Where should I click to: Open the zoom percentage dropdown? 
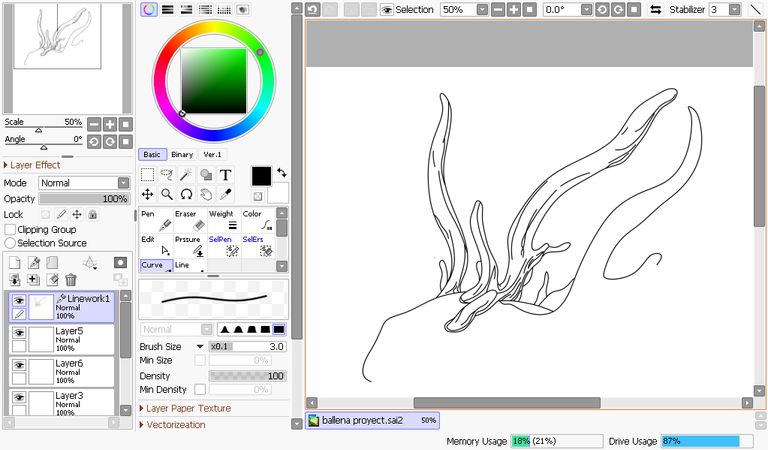point(482,9)
